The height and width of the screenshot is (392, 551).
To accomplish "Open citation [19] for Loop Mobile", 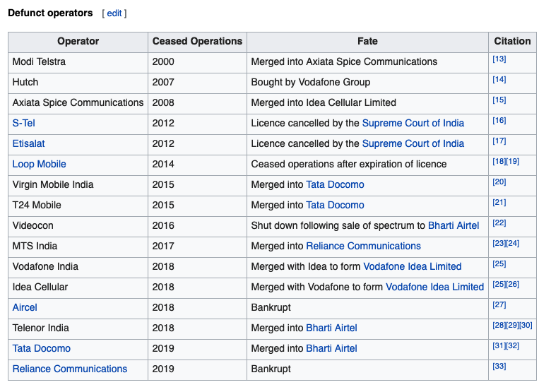I will 512,161.
